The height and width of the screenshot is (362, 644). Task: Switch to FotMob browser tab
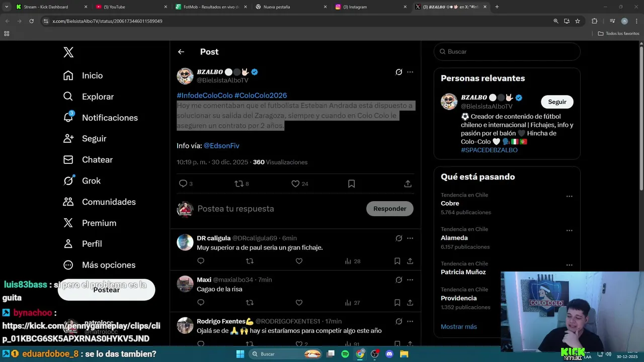[211, 7]
